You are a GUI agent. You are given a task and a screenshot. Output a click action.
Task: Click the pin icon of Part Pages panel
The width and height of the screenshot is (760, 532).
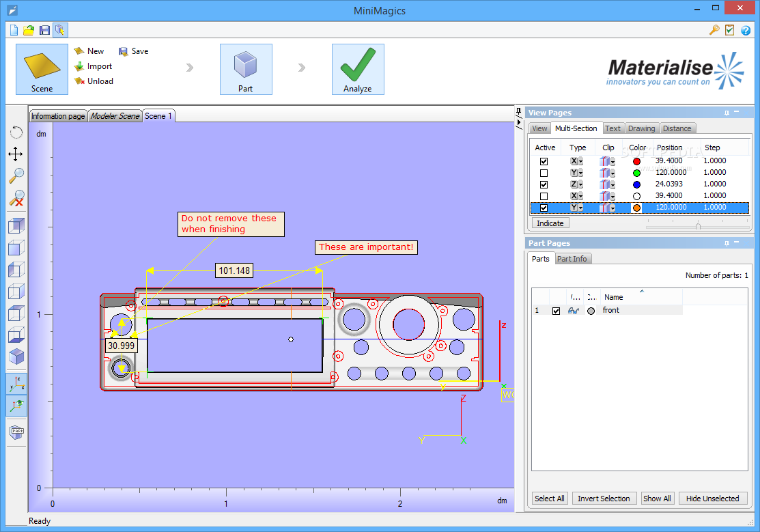point(727,243)
